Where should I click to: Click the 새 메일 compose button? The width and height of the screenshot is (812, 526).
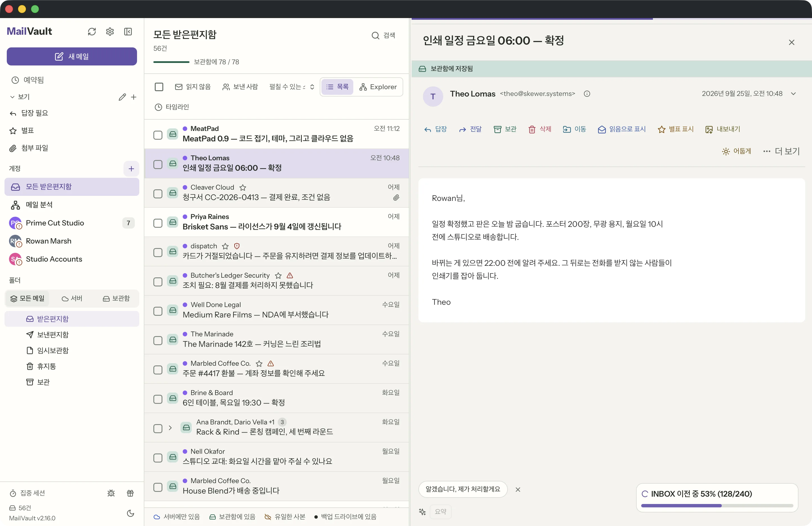(72, 56)
